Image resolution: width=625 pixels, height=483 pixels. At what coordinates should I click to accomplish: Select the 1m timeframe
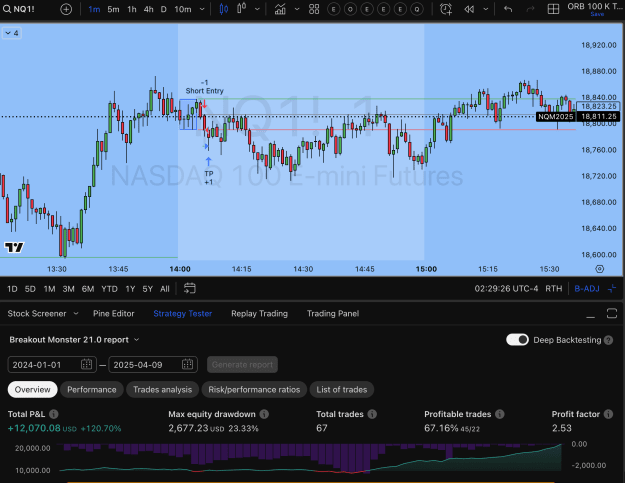pyautogui.click(x=94, y=9)
